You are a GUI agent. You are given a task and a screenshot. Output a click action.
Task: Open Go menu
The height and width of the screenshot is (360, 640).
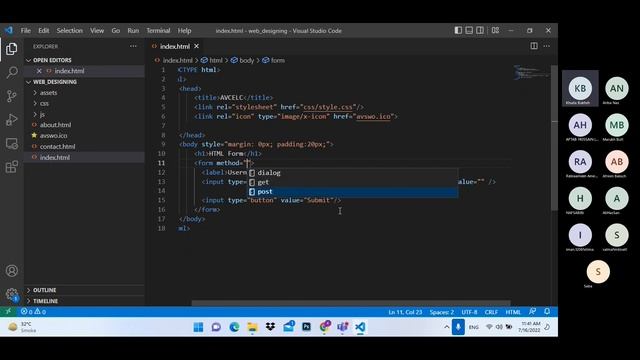pos(116,31)
